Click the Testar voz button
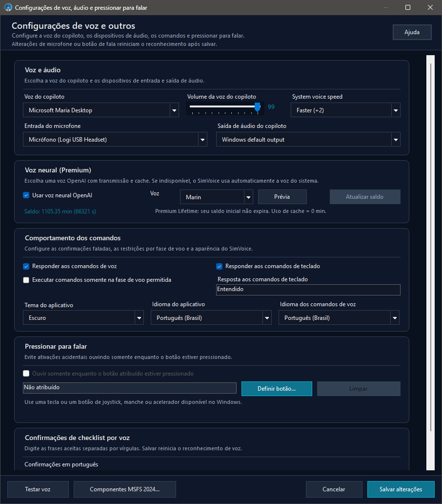 (38, 489)
